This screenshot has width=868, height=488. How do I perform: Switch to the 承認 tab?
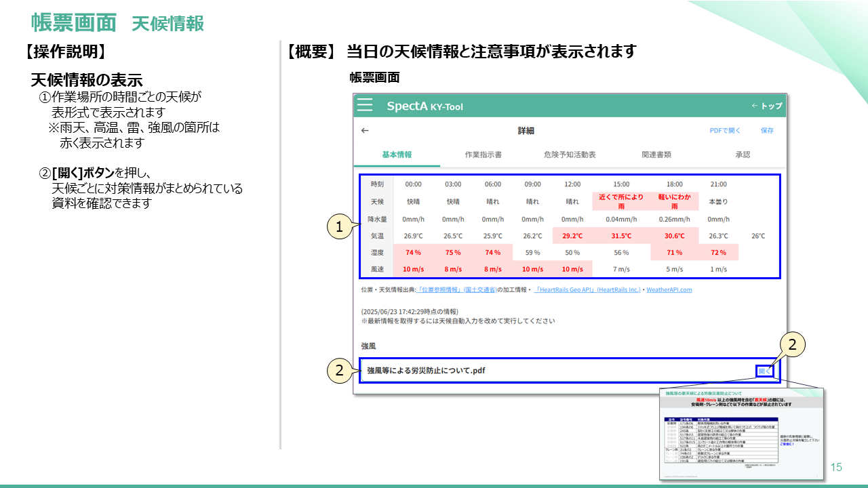(x=743, y=155)
